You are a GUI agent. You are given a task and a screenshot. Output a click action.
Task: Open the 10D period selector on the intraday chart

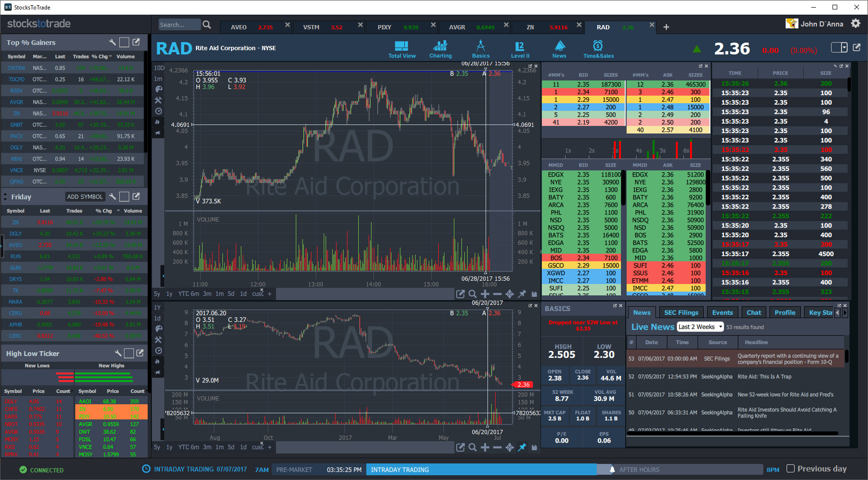tap(159, 68)
